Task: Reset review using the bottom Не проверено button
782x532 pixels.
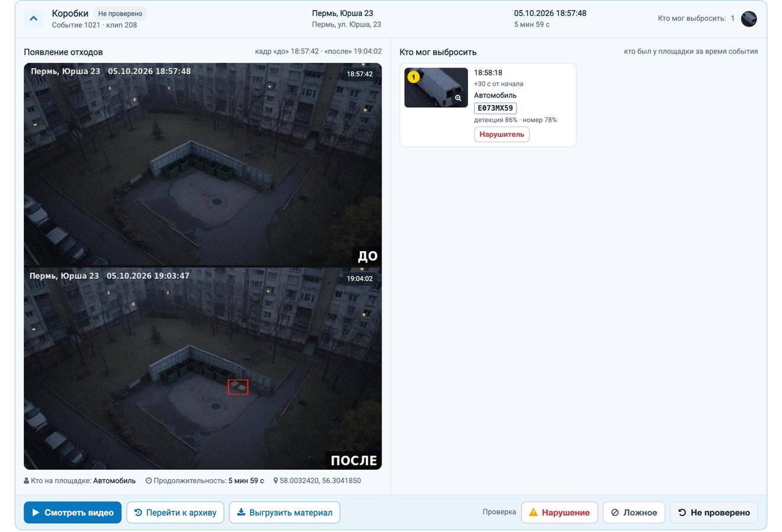Action: pos(714,512)
